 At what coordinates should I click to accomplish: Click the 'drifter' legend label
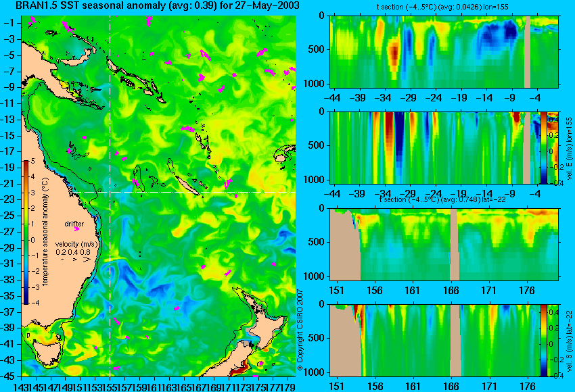pos(74,224)
